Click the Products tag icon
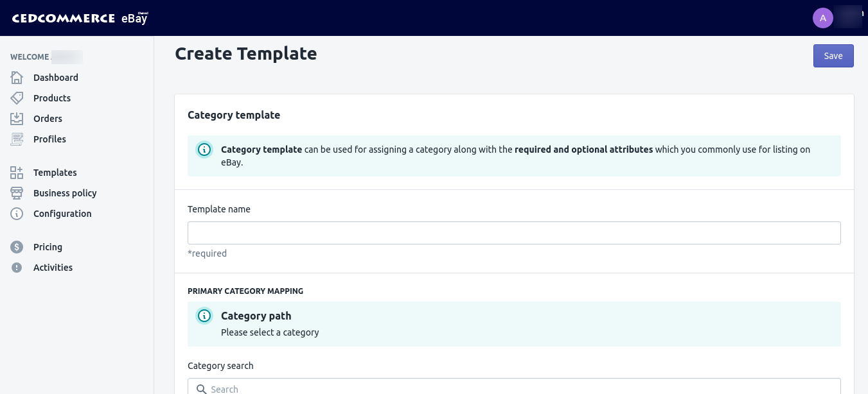This screenshot has width=868, height=394. 17,98
